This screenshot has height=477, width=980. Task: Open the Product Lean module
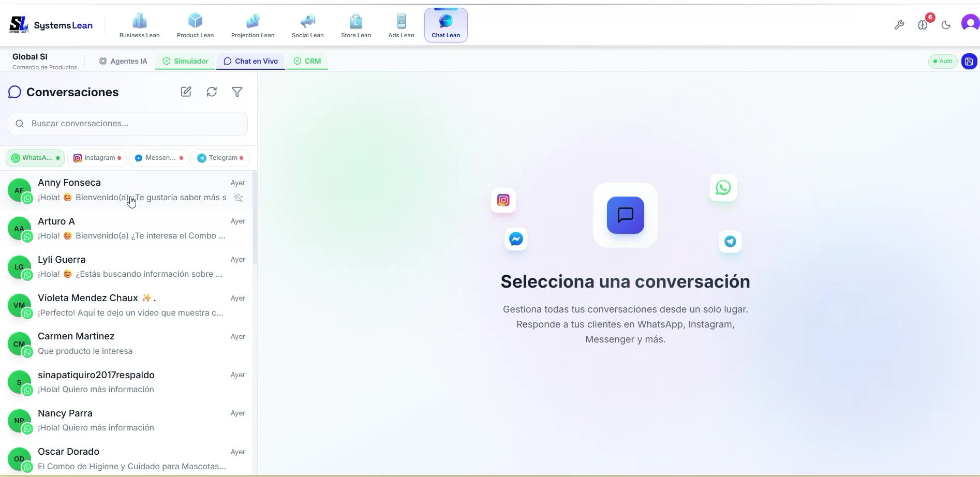click(195, 25)
